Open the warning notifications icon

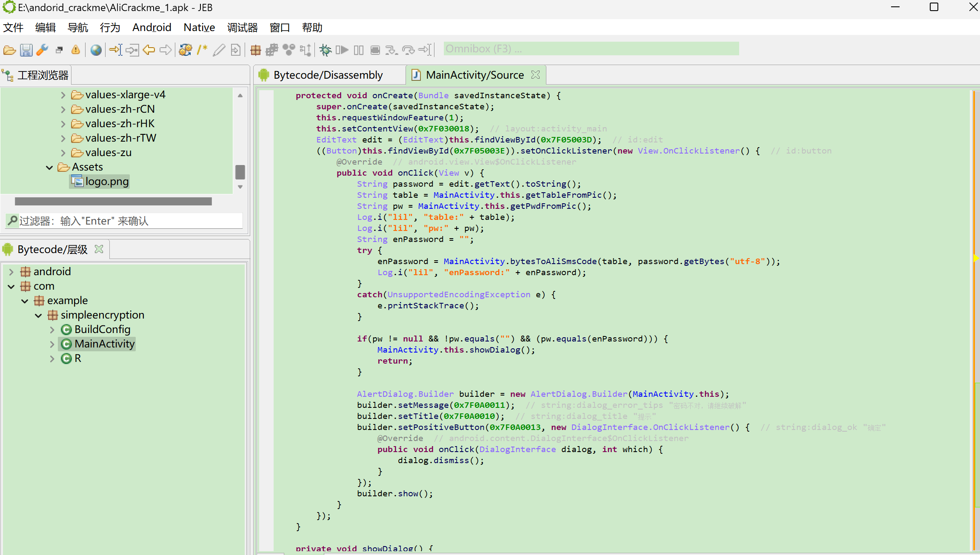click(76, 50)
